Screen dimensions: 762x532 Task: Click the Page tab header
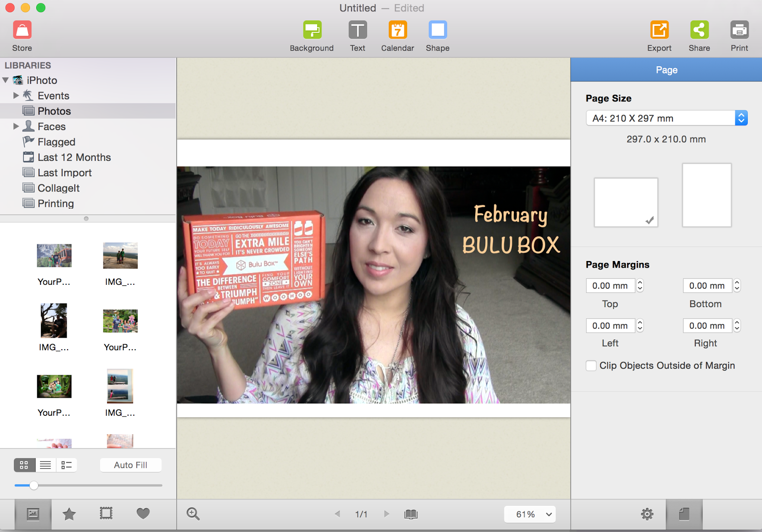(x=666, y=70)
